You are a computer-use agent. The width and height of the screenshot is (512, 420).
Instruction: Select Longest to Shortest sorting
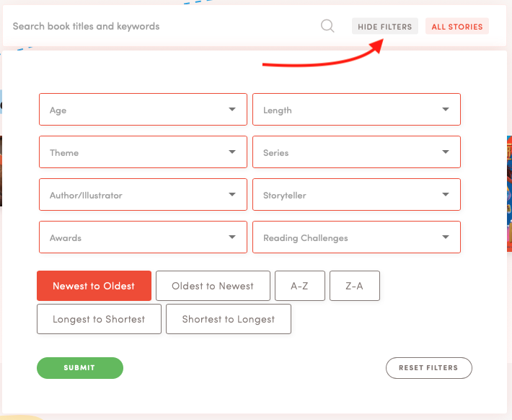click(x=99, y=319)
